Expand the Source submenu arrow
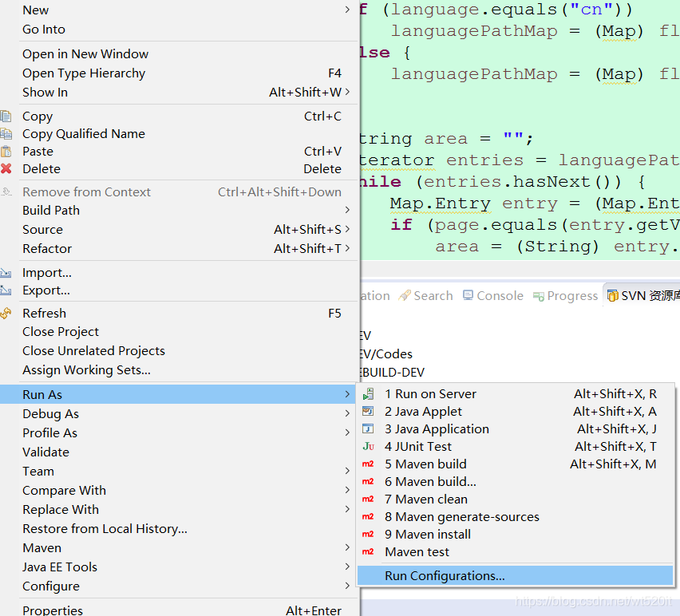The image size is (680, 616). [x=347, y=229]
